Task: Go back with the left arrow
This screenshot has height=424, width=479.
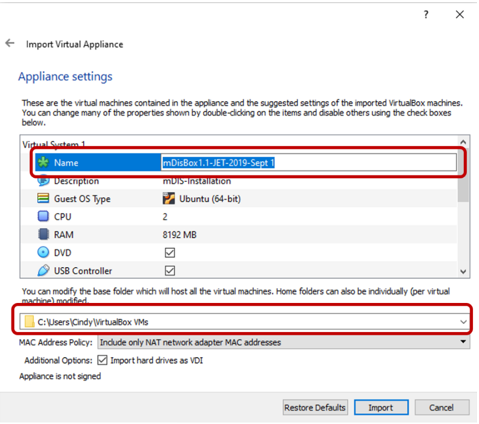Action: pyautogui.click(x=10, y=43)
